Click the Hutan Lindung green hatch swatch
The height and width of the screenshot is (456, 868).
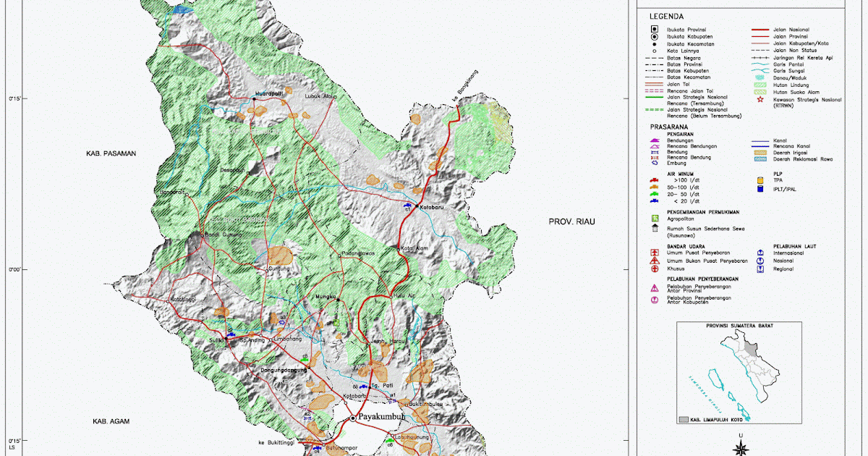coord(760,85)
